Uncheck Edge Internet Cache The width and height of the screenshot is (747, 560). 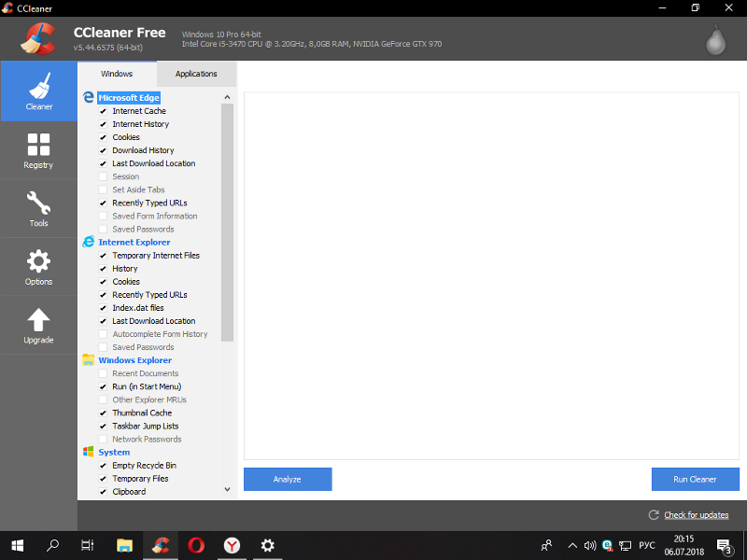tap(103, 111)
